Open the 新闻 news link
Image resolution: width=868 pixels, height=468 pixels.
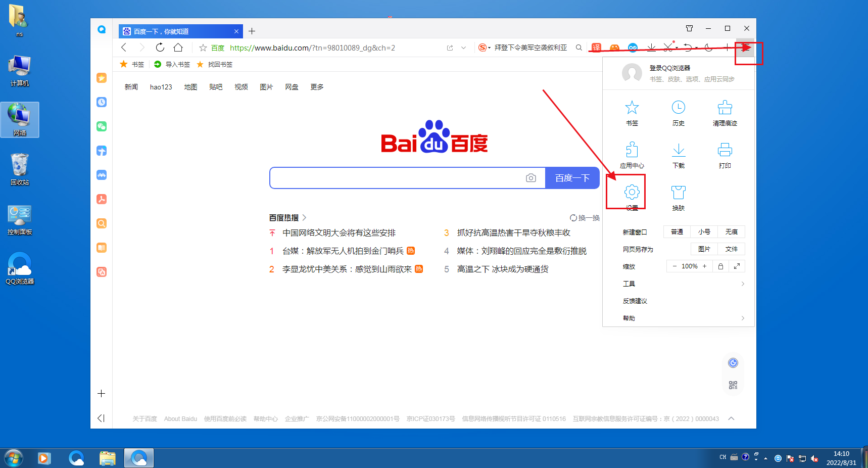click(131, 87)
